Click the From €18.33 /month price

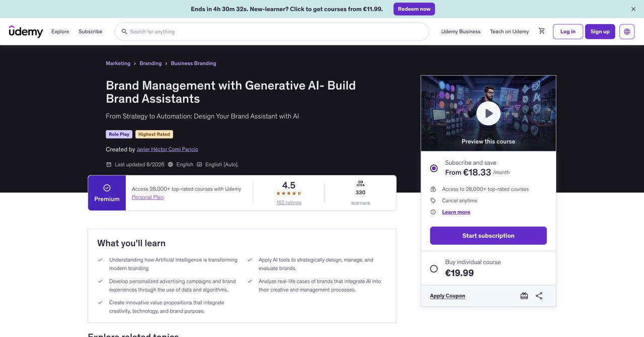(477, 173)
